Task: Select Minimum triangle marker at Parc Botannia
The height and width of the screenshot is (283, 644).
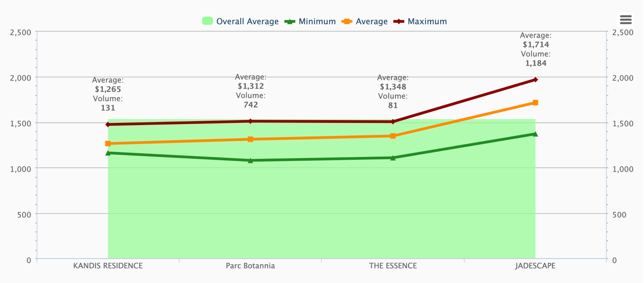Action: coord(251,160)
